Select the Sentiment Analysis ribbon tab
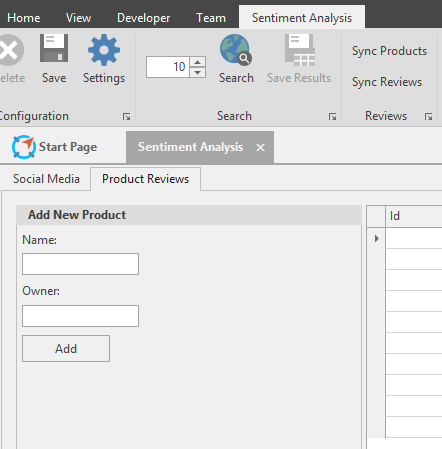The image size is (442, 449). click(302, 17)
